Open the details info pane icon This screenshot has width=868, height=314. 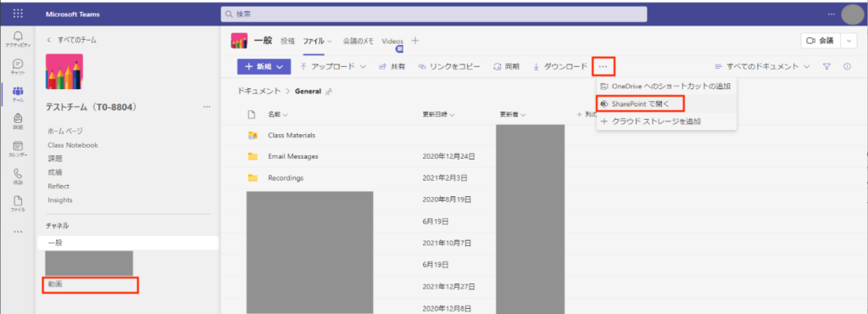847,66
